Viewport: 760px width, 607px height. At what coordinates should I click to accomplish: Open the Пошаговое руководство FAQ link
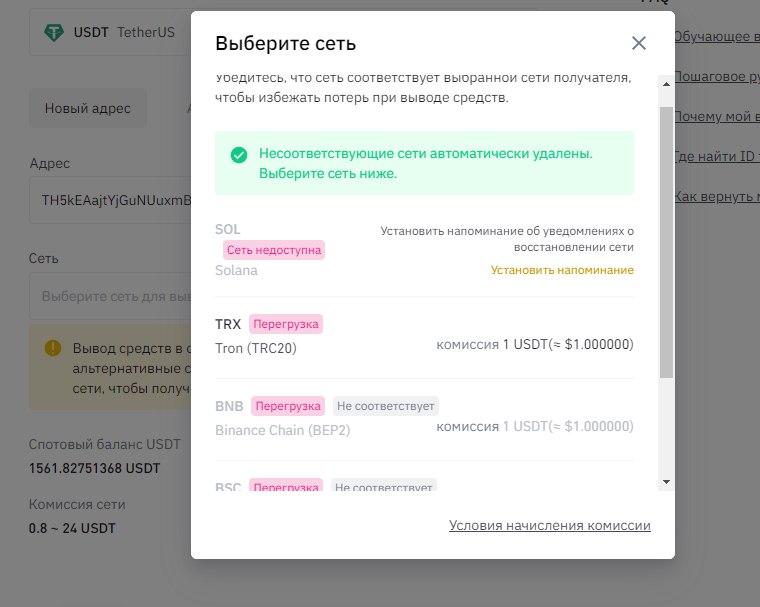tap(717, 76)
